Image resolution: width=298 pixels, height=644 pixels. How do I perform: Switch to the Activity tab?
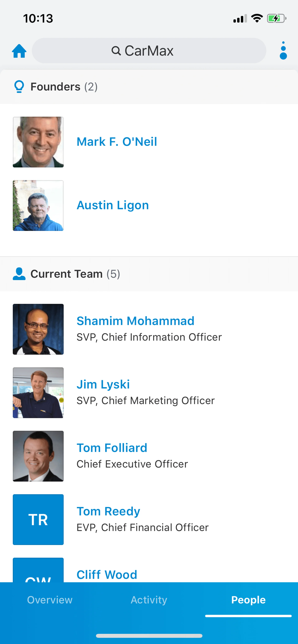pos(149,600)
